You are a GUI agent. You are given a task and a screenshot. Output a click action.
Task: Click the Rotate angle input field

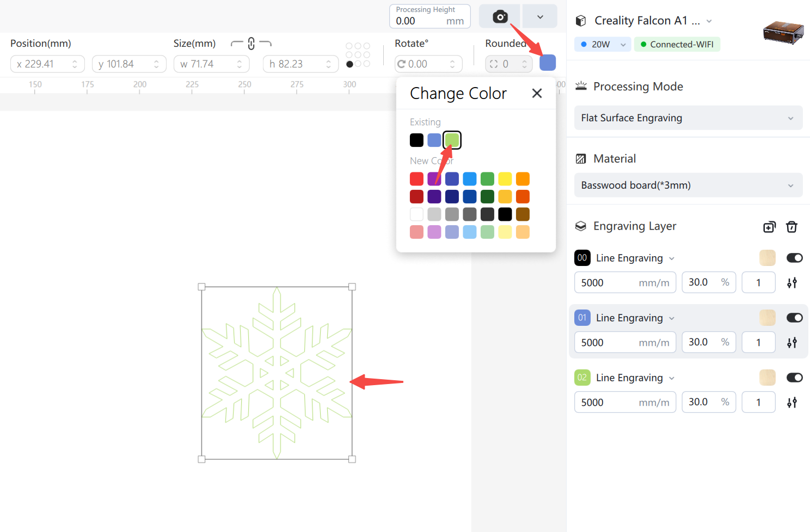tap(428, 64)
